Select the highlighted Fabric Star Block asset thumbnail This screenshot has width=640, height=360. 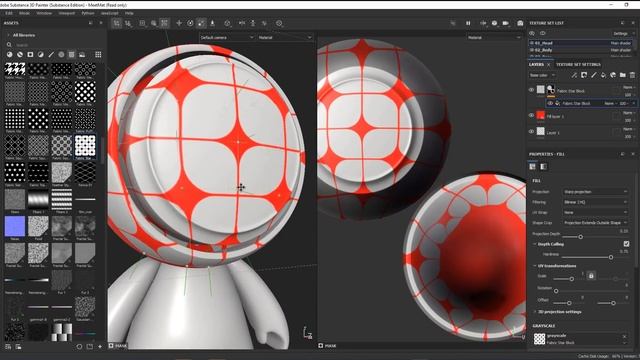click(x=85, y=146)
